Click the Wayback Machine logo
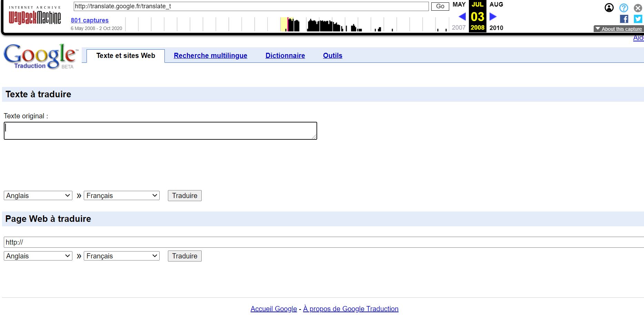This screenshot has height=315, width=644. [x=34, y=16]
